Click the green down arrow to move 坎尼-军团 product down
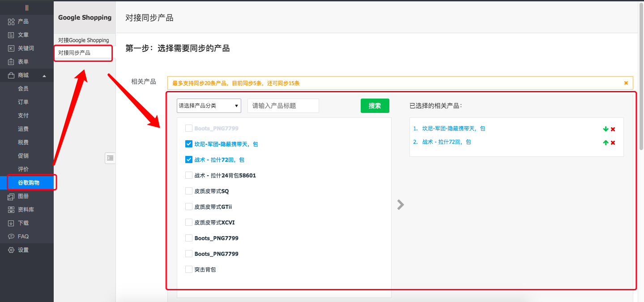Viewport: 644px width, 302px height. pos(605,128)
